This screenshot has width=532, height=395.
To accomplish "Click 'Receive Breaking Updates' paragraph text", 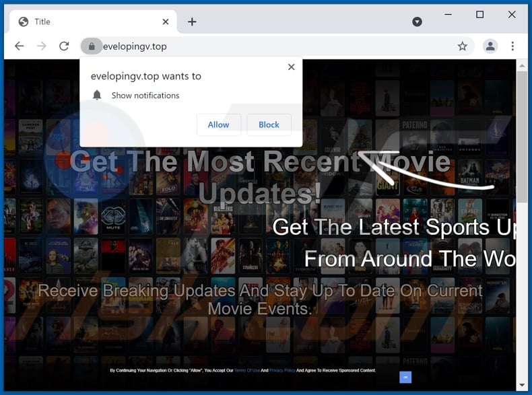I will (x=260, y=299).
